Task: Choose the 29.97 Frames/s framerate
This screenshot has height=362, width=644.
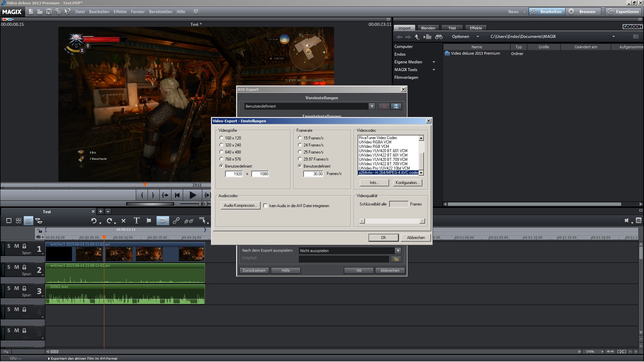Action: 300,159
